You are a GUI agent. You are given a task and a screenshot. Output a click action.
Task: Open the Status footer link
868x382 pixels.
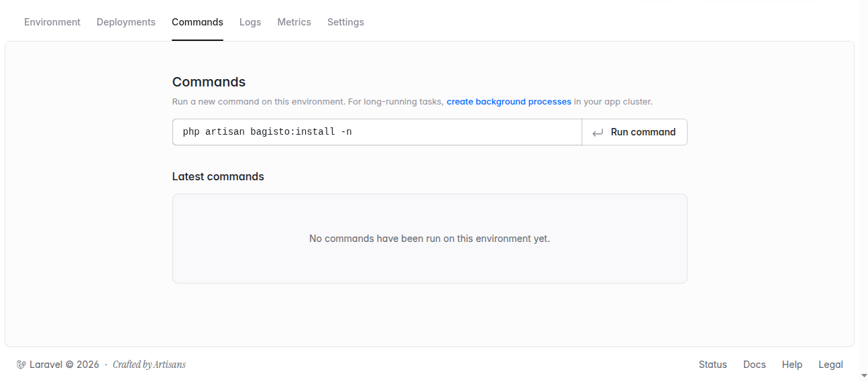[713, 365]
